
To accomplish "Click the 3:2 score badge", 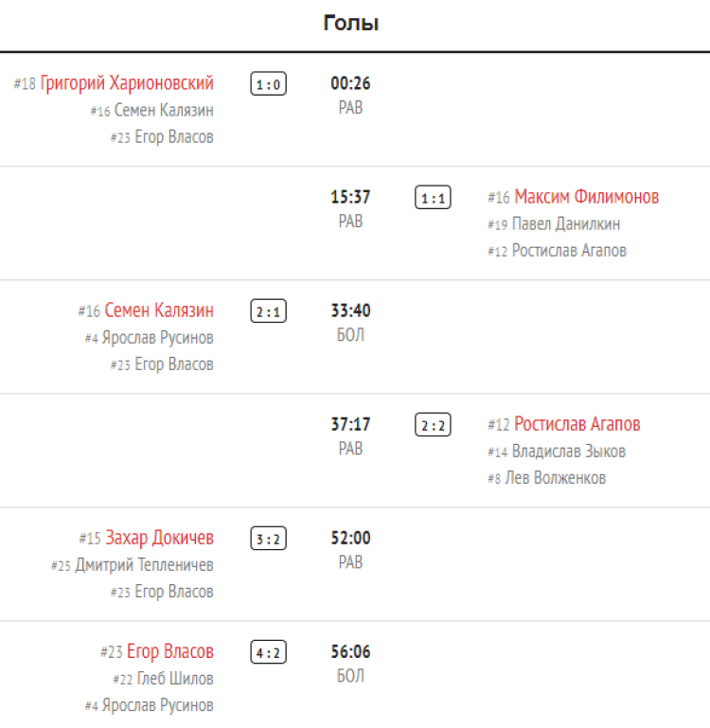I will pos(269,539).
